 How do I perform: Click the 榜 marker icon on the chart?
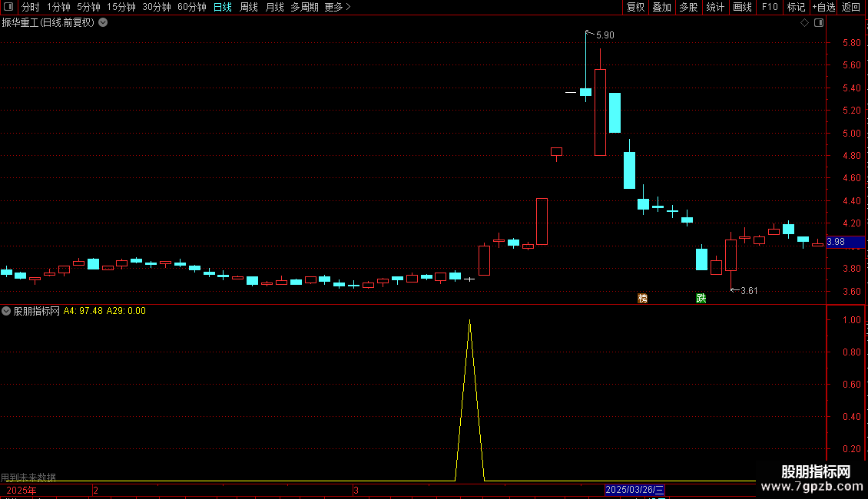pos(642,298)
